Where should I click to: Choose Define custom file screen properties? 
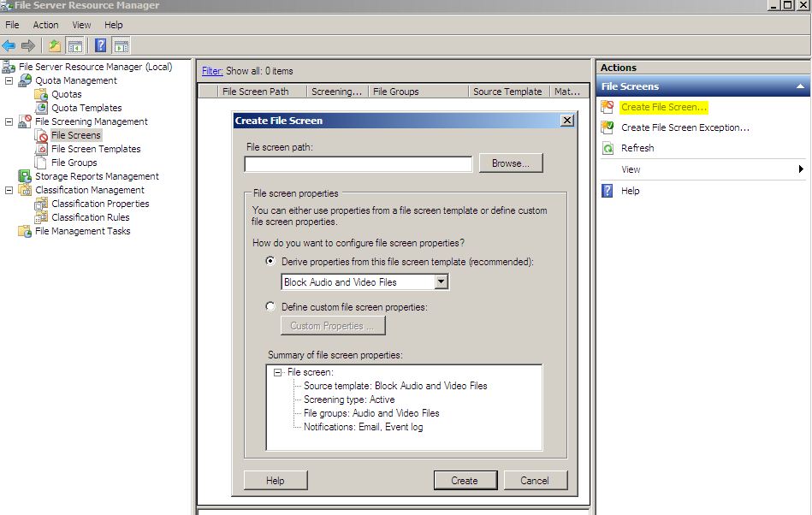pyautogui.click(x=270, y=306)
